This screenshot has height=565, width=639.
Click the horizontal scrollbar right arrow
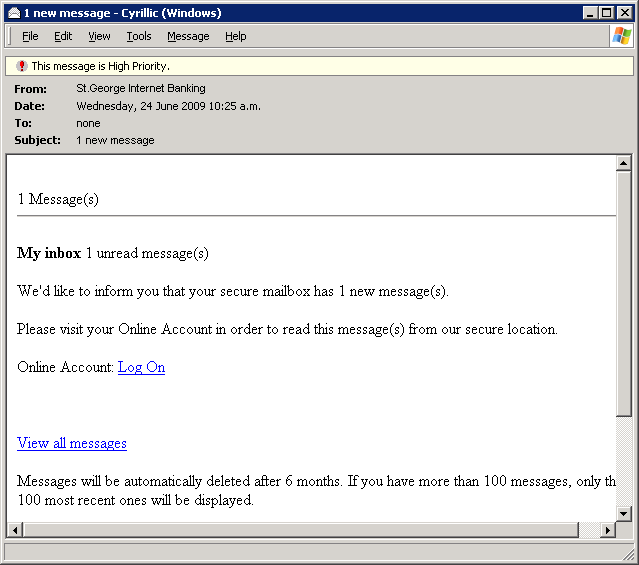click(608, 530)
